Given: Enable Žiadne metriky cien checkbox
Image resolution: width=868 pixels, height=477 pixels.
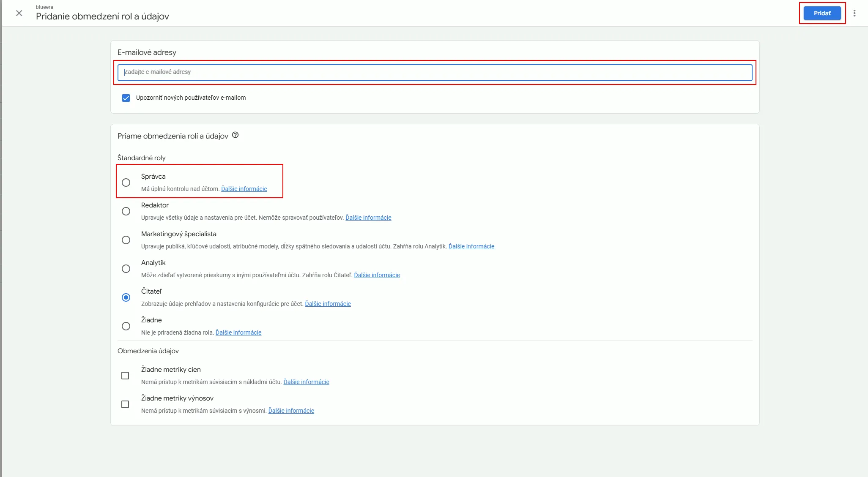Looking at the screenshot, I should pos(125,376).
